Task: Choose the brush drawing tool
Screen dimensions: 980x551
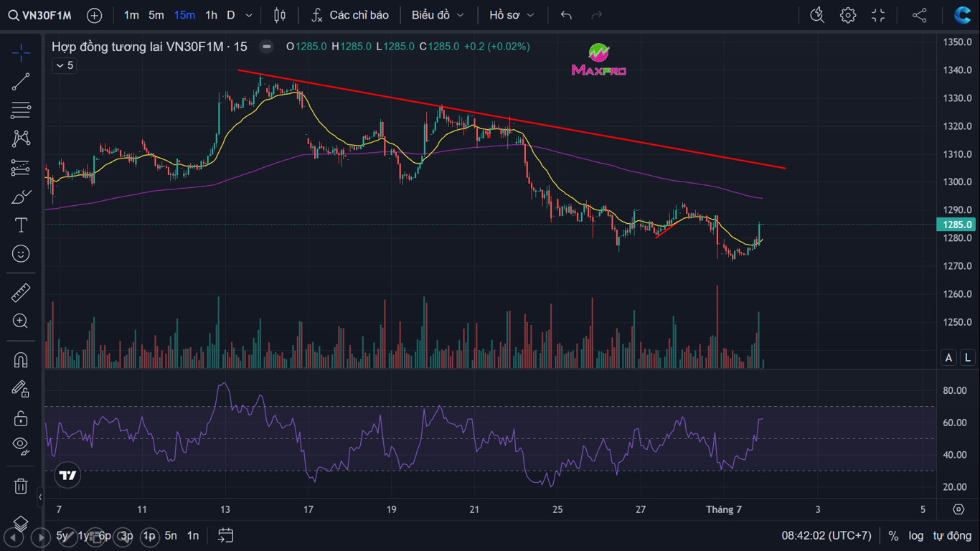Action: 21,197
